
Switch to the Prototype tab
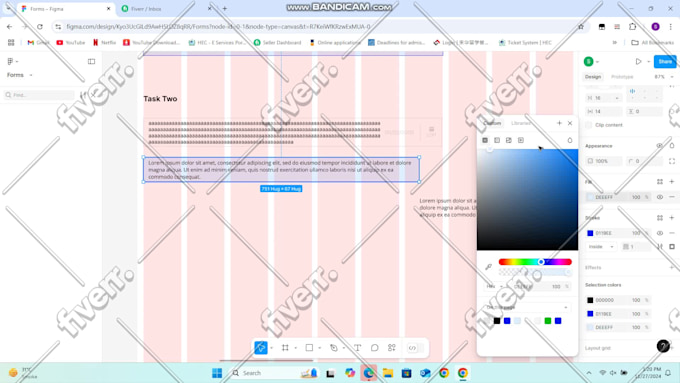click(x=622, y=77)
